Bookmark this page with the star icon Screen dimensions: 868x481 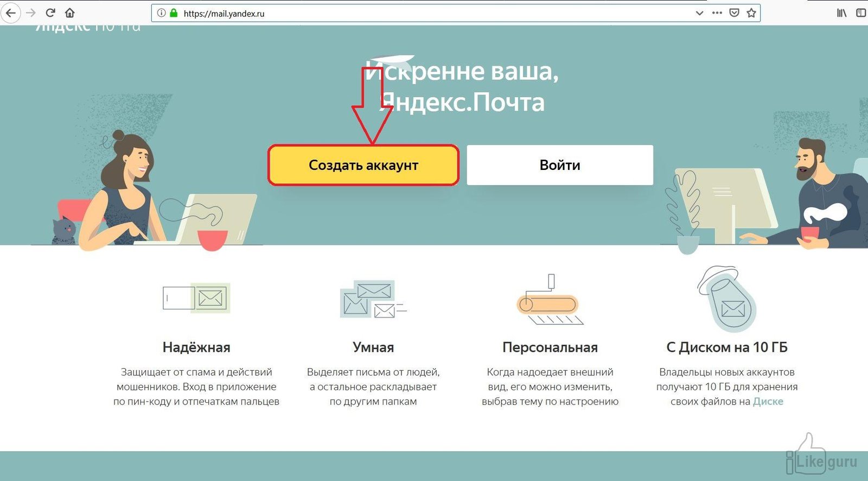751,13
